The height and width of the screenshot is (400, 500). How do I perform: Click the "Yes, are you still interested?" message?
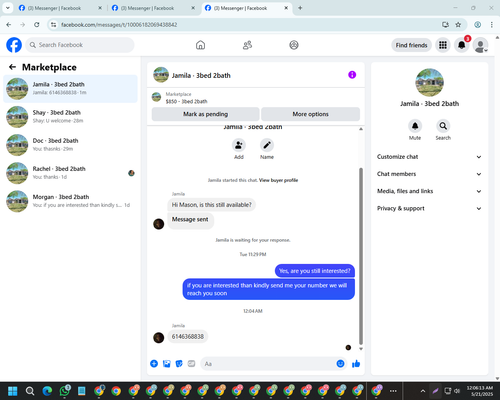tap(315, 271)
